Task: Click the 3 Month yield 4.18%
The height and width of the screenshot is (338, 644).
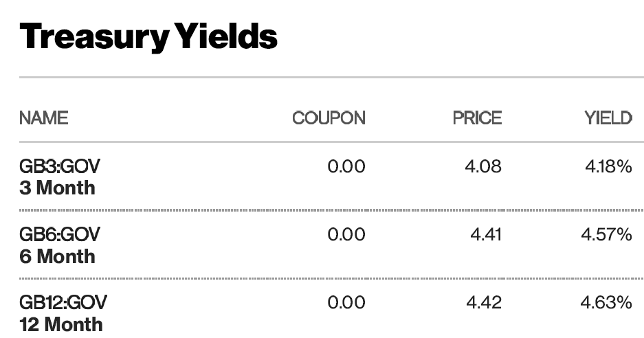Action: coord(608,167)
